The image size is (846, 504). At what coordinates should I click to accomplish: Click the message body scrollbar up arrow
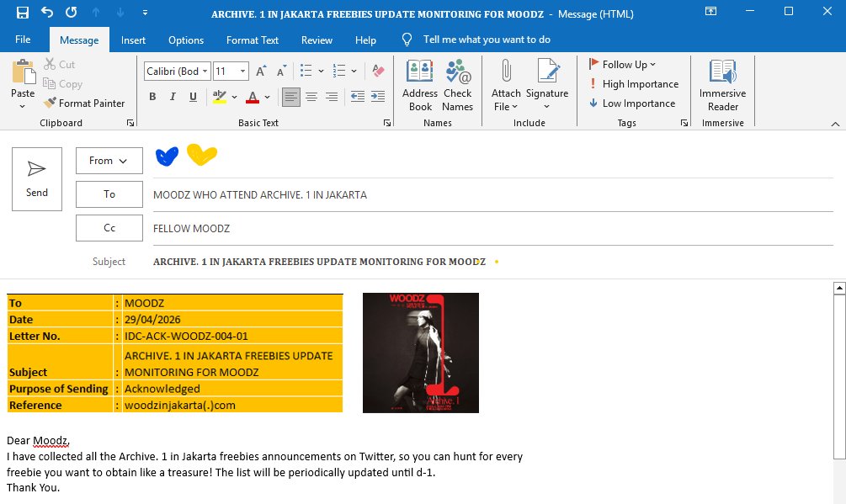coord(839,289)
